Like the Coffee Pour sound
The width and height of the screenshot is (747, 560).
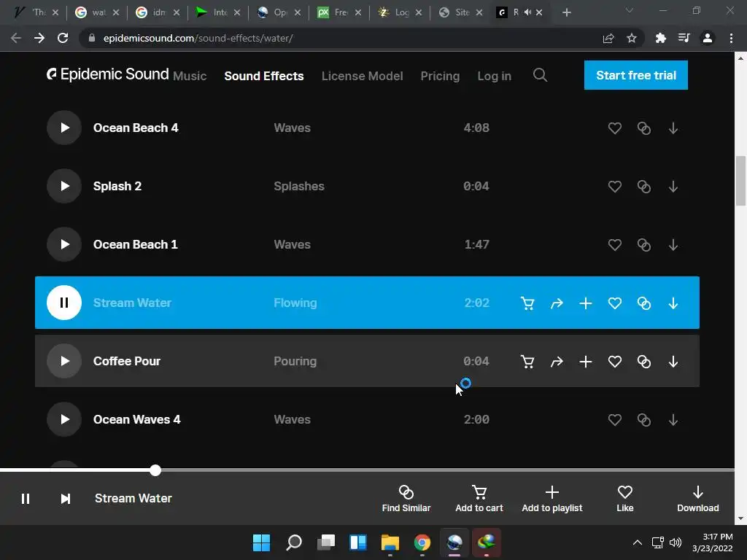coord(614,362)
